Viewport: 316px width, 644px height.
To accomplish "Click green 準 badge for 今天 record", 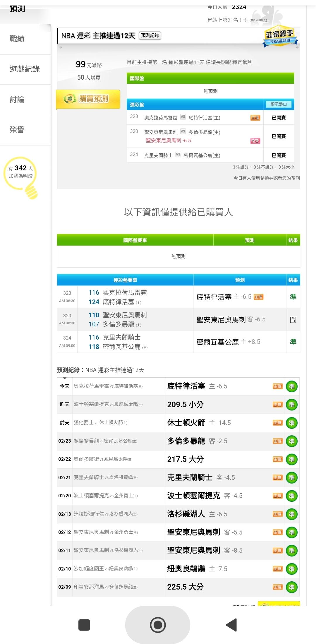I will pos(291,386).
